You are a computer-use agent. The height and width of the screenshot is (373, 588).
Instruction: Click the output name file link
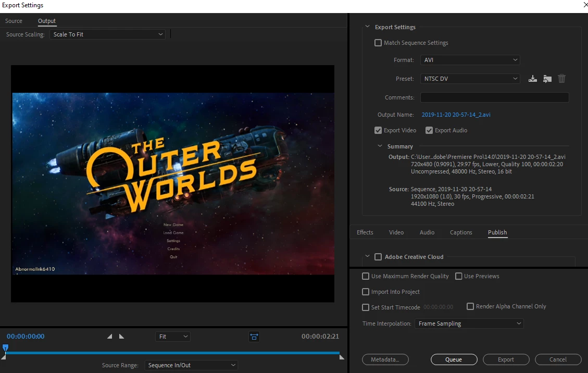click(x=456, y=115)
